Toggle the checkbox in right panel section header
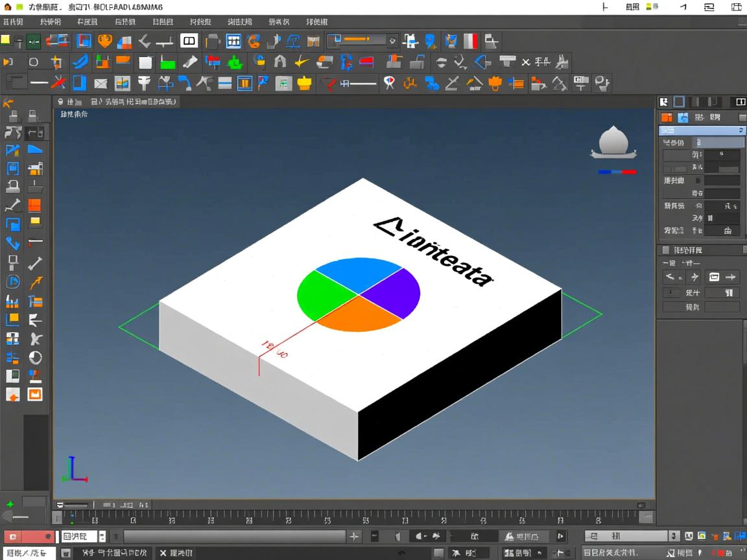Screen dimensions: 747x560 tap(665, 250)
